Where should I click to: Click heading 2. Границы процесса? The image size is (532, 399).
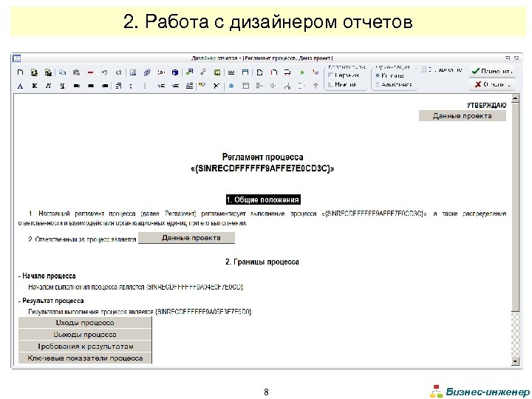tap(262, 262)
